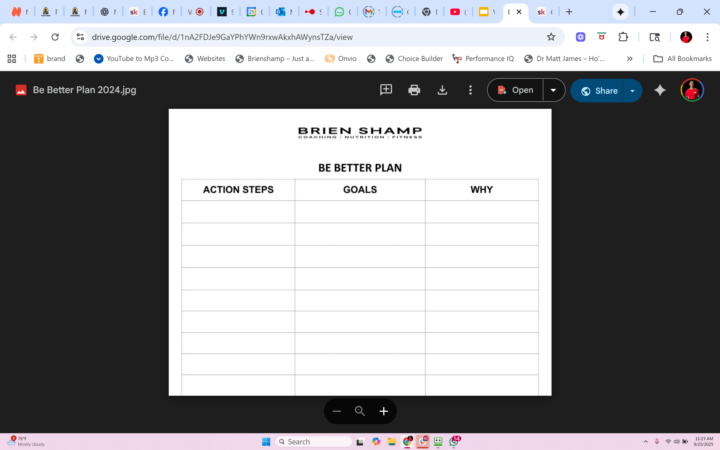The image size is (720, 450).
Task: Close the active Drive tab
Action: [519, 12]
